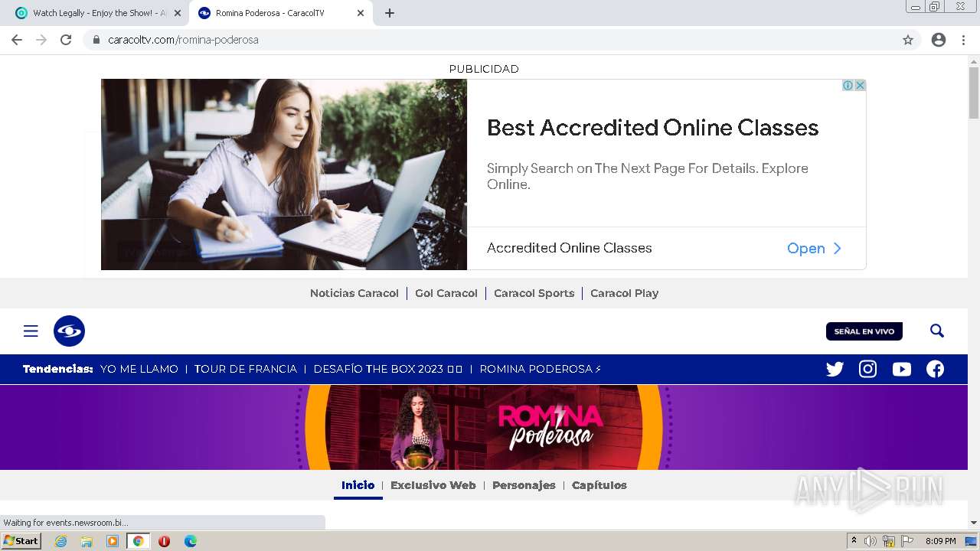Click the Accredited Online Classes ad text
Screen dimensions: 980x551
570,248
